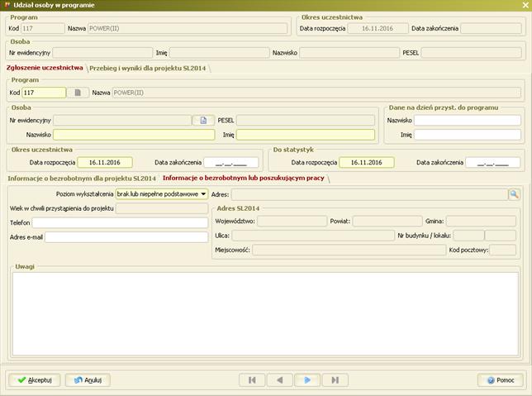Click Wiek w chwili przystąpienia do projektu field
This screenshot has height=396, width=532.
pos(162,208)
